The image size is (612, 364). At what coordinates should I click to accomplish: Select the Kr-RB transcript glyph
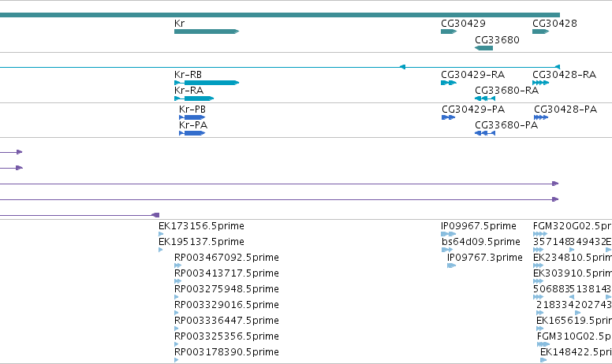[x=207, y=83]
